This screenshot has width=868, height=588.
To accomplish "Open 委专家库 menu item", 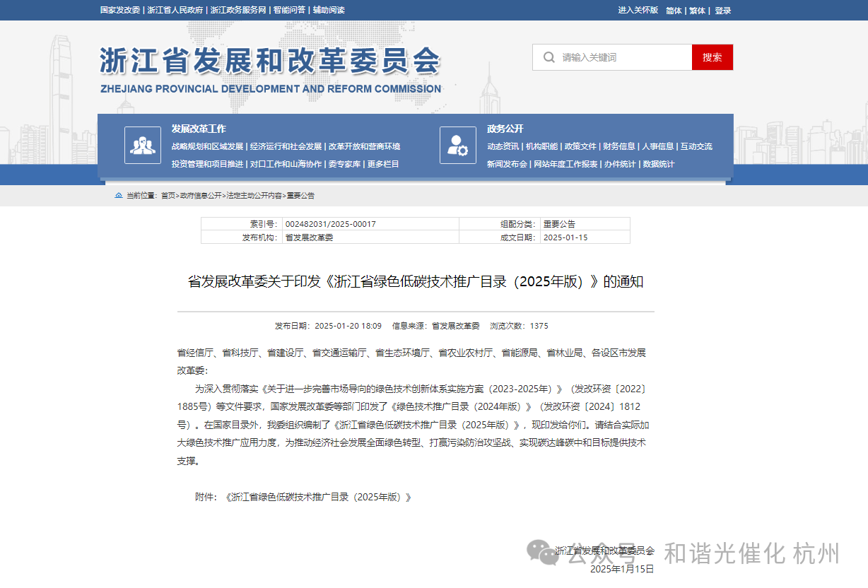I will coord(344,164).
